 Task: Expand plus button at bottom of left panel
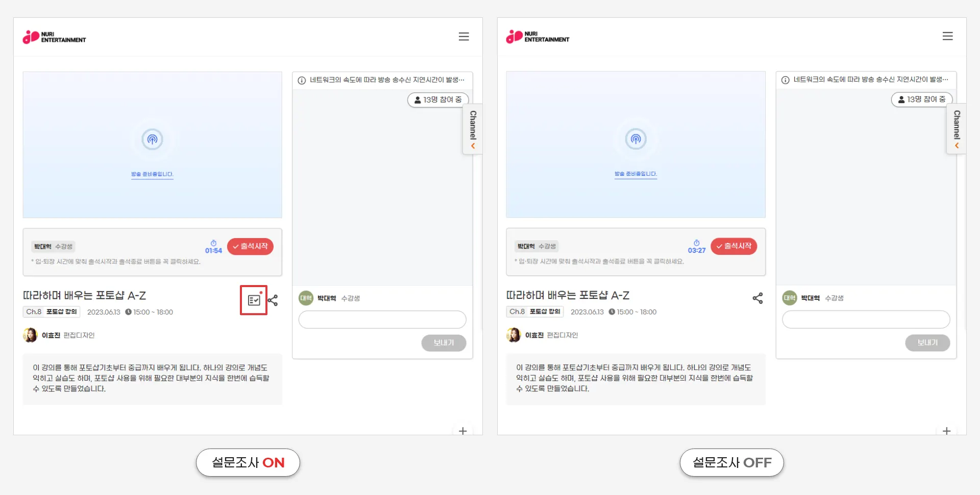[463, 431]
